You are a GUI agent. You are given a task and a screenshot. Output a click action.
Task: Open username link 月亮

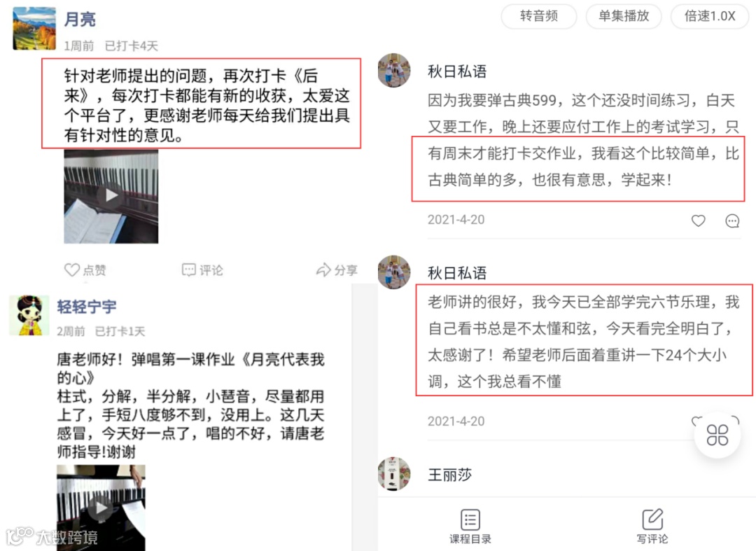pyautogui.click(x=80, y=20)
